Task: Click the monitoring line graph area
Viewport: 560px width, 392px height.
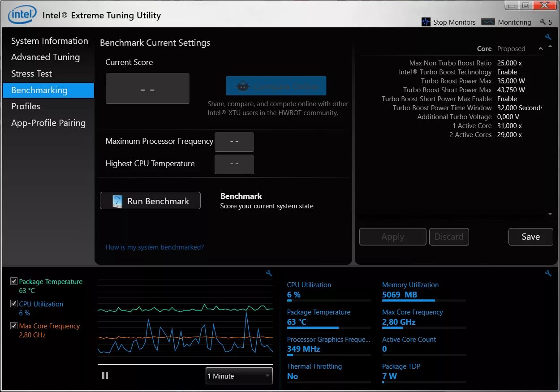Action: (185, 322)
